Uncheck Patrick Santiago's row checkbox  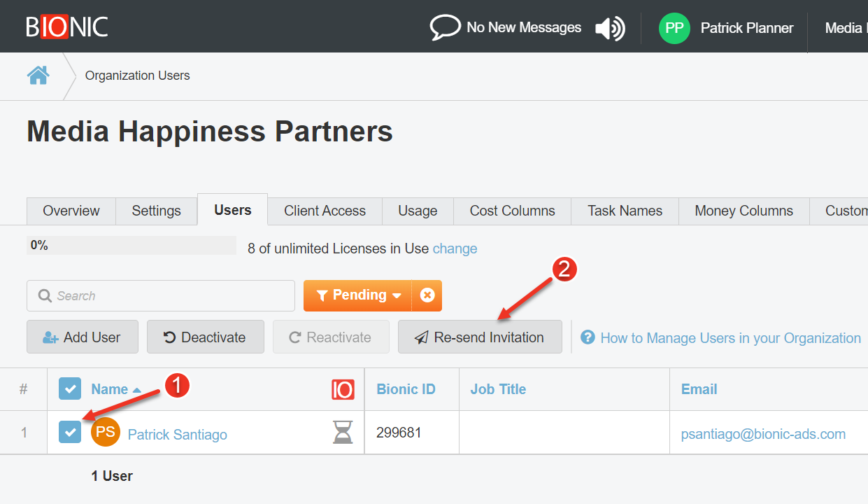coord(70,432)
